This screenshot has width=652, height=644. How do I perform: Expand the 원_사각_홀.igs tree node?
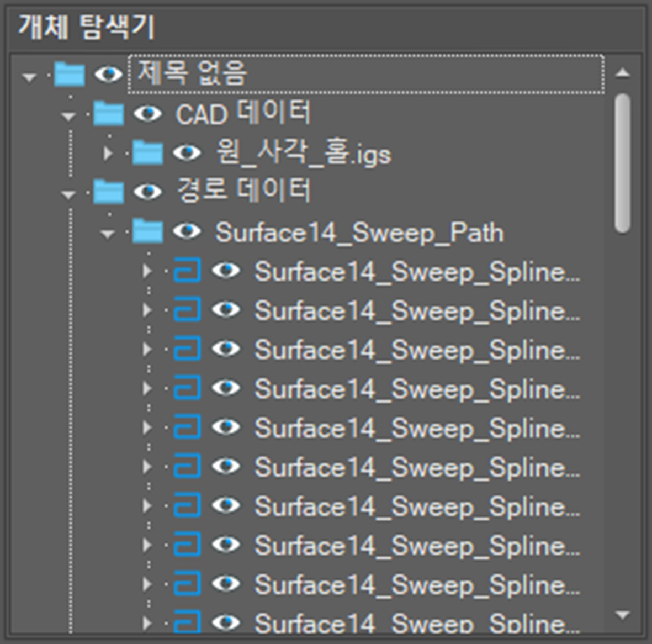[x=108, y=153]
